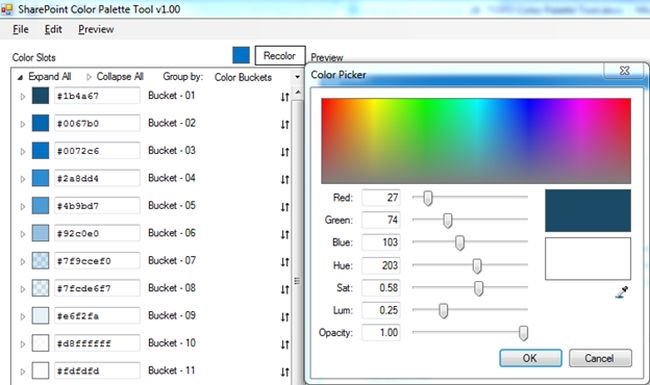Click the #fdfdfd hex field
The image size is (650, 385).
[97, 371]
